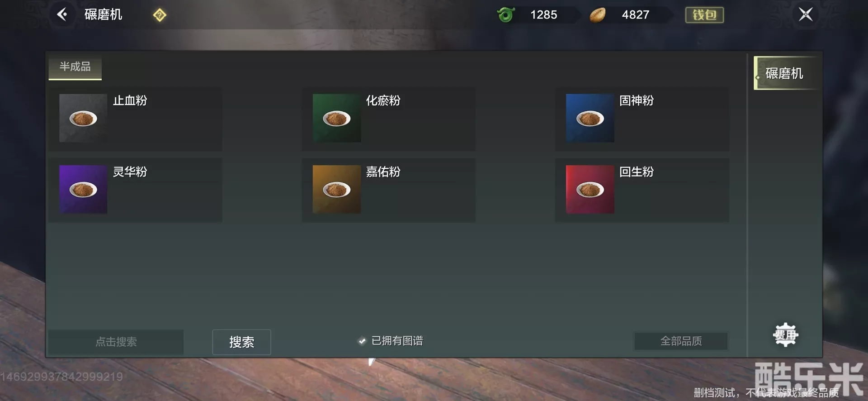
Task: Select the 化瘀粉 green powder icon
Action: click(x=337, y=118)
